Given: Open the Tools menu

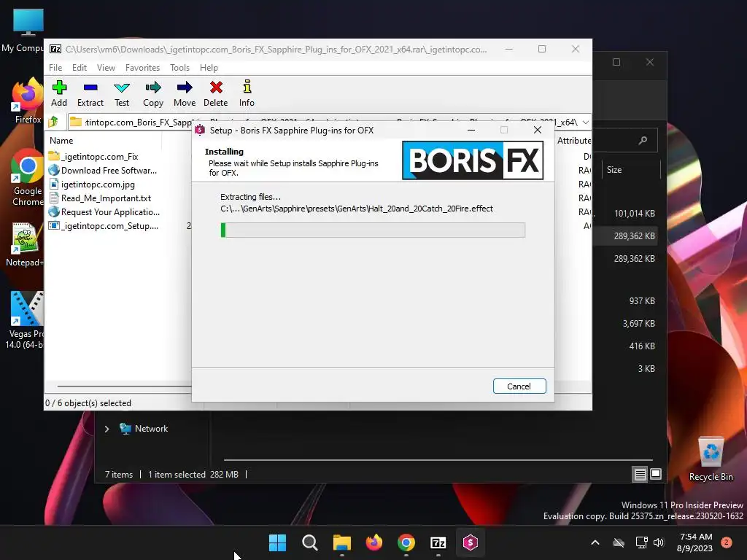Looking at the screenshot, I should pyautogui.click(x=179, y=68).
